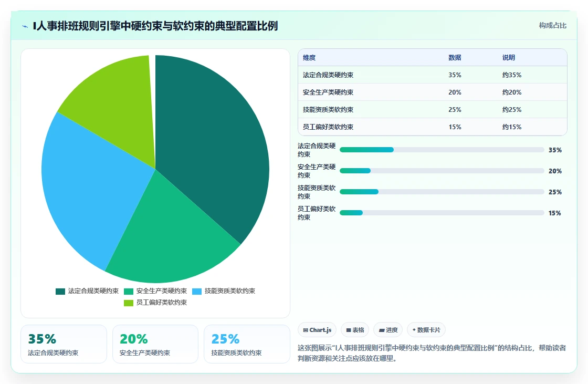Image resolution: width=588 pixels, height=384 pixels.
Task: Toggle 技能资质类软约束 legend color box
Action: tap(197, 292)
